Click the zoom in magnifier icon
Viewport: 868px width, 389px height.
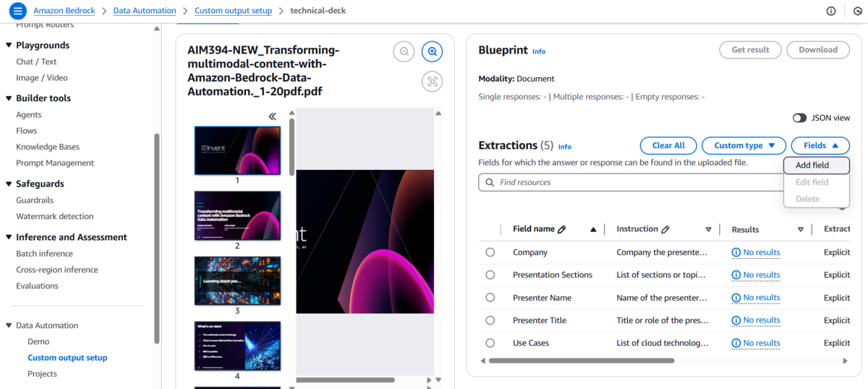click(x=433, y=51)
